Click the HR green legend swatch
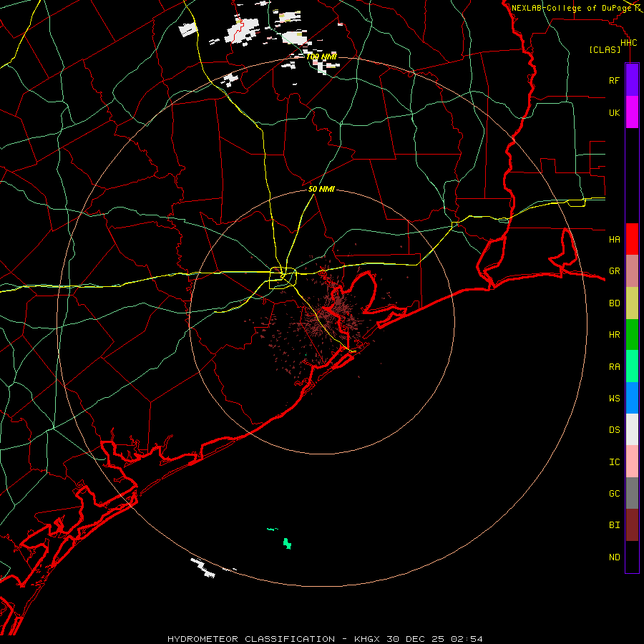The image size is (644, 644). (632, 334)
